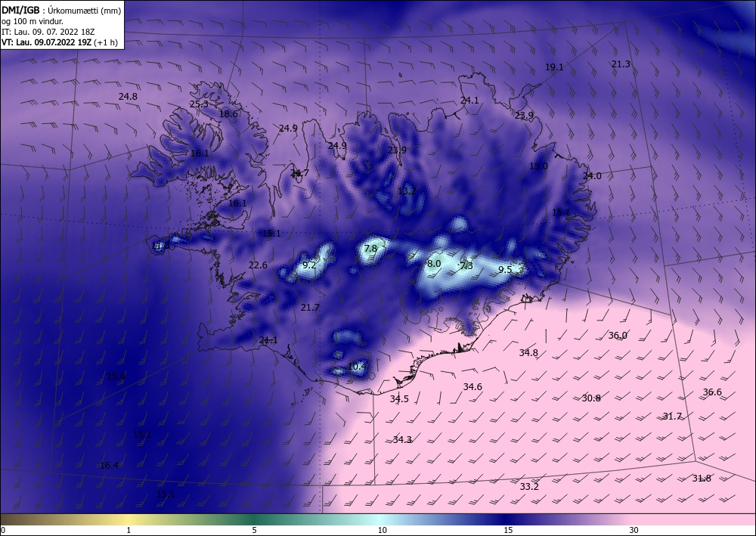Screen dimensions: 756x536
Task: Click the 33.2 value on the map
Action: (529, 487)
